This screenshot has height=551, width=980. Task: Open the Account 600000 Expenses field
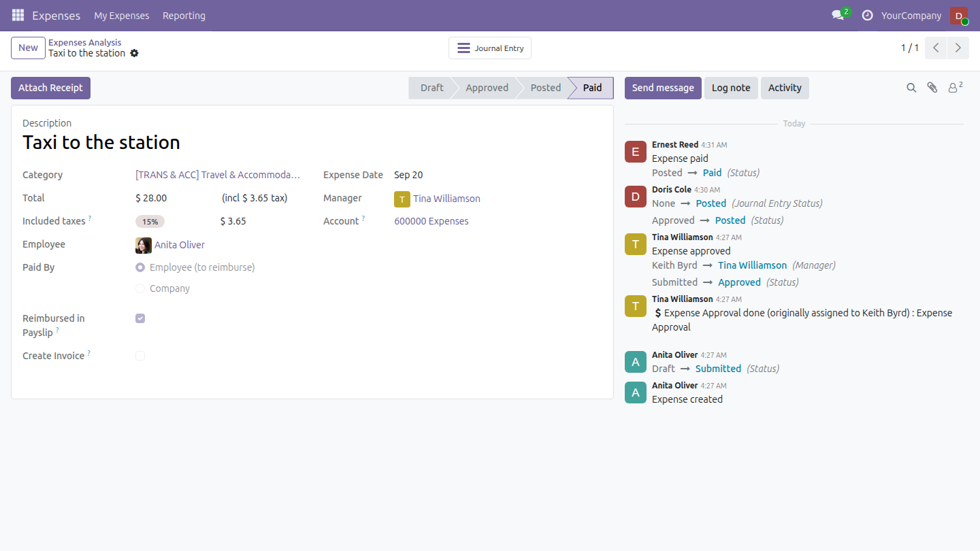coord(431,221)
